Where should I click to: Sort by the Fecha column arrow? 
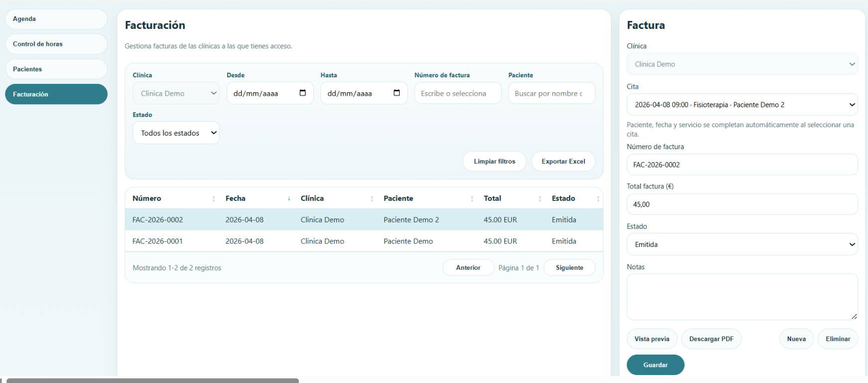click(x=289, y=198)
